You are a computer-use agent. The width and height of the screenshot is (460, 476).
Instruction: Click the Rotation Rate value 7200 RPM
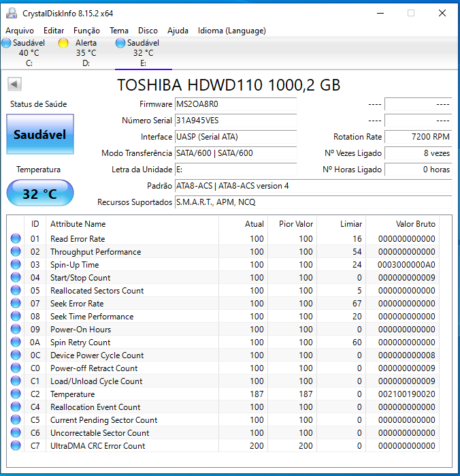pos(418,137)
